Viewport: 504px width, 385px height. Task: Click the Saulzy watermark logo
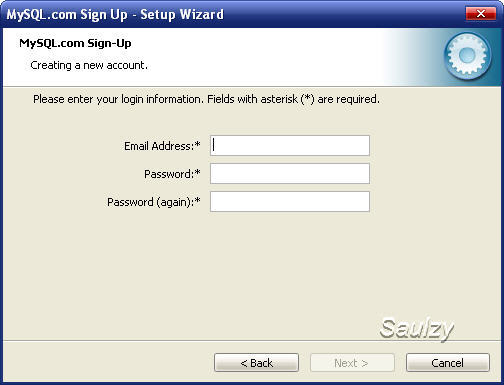(x=417, y=329)
